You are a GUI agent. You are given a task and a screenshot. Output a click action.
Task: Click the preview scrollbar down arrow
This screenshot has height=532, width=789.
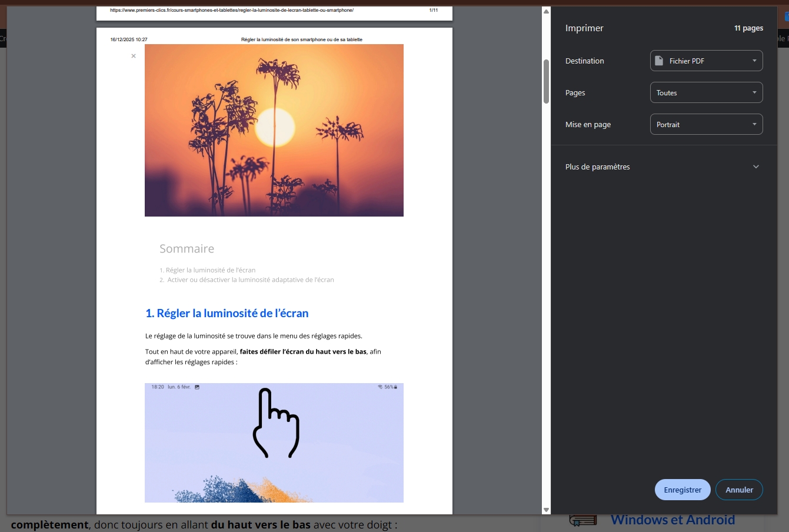(x=546, y=510)
